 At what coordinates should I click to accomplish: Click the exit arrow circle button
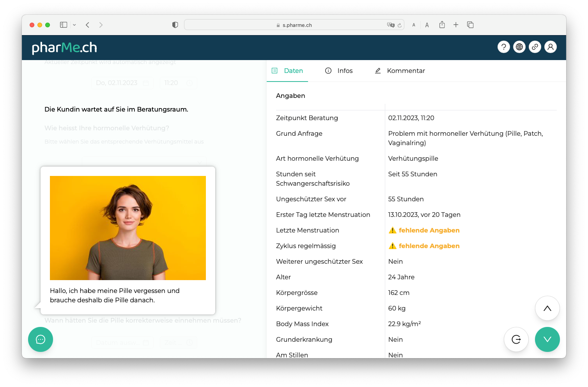click(516, 339)
